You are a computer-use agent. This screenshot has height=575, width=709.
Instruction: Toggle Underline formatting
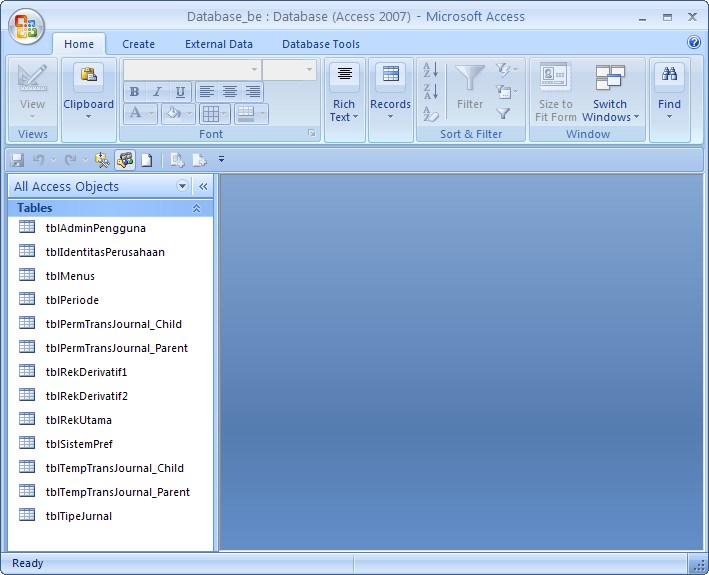tap(180, 92)
